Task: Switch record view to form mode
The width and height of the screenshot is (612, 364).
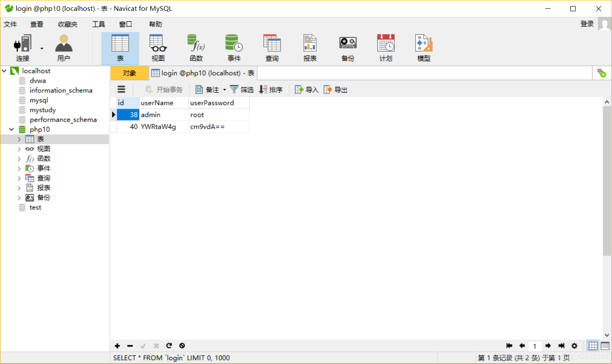Action: click(605, 346)
